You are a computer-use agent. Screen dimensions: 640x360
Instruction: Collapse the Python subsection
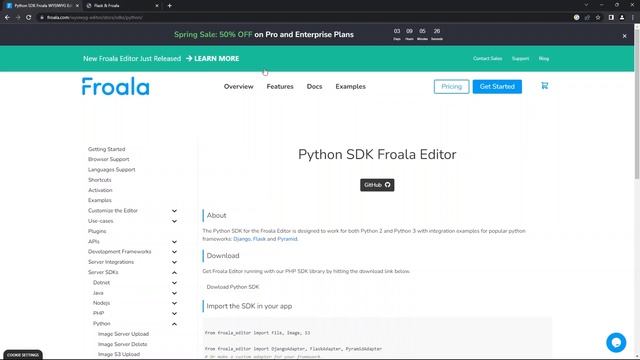(x=174, y=324)
